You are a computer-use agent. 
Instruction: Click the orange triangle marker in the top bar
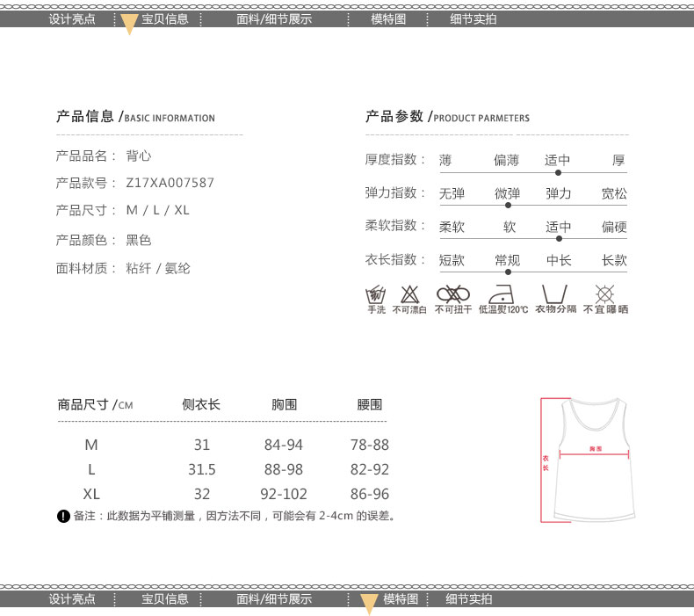pos(128,24)
